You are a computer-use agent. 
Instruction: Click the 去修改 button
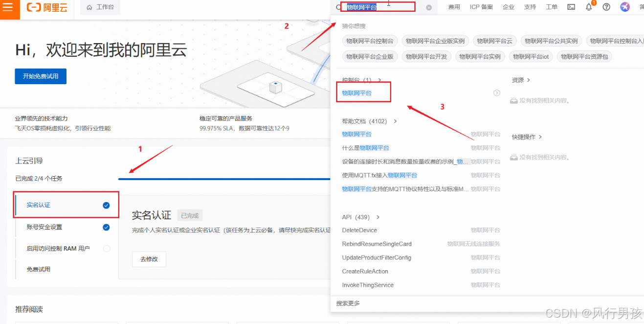149,259
